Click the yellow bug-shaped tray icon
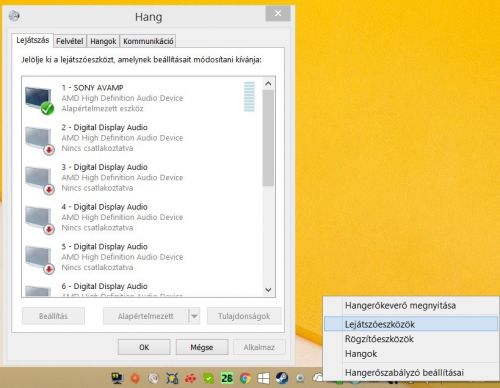The height and width of the screenshot is (388, 500). [x=172, y=378]
